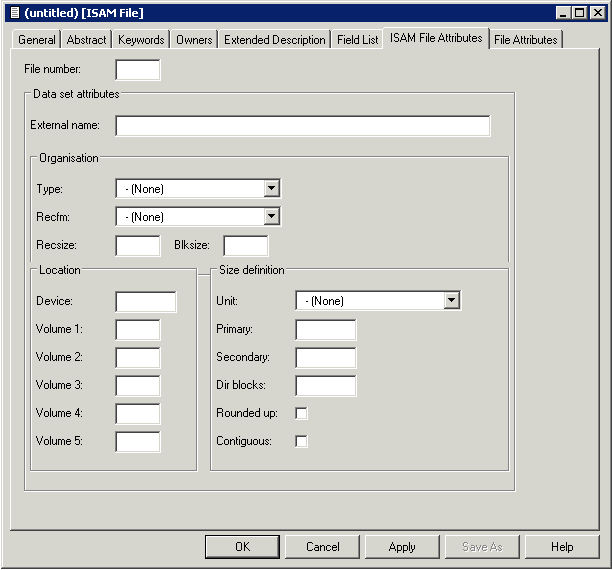613x570 pixels.
Task: Open the Field List tab
Action: tap(358, 40)
